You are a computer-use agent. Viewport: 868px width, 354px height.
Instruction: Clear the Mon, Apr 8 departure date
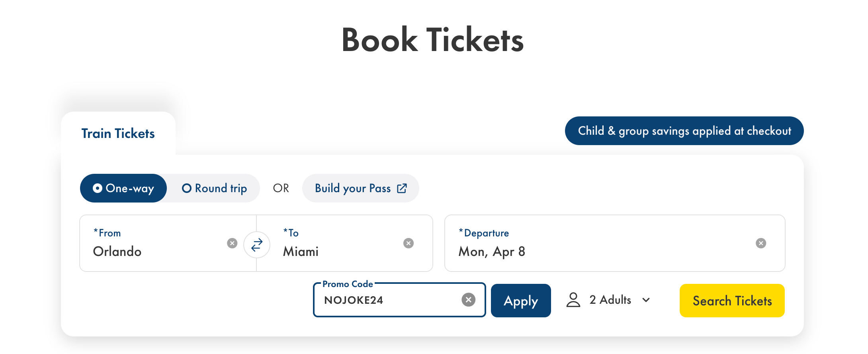[760, 243]
